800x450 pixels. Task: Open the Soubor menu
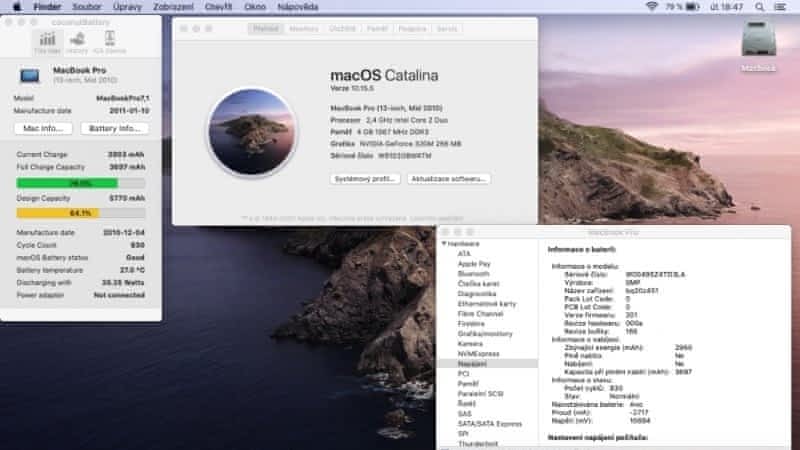point(87,7)
